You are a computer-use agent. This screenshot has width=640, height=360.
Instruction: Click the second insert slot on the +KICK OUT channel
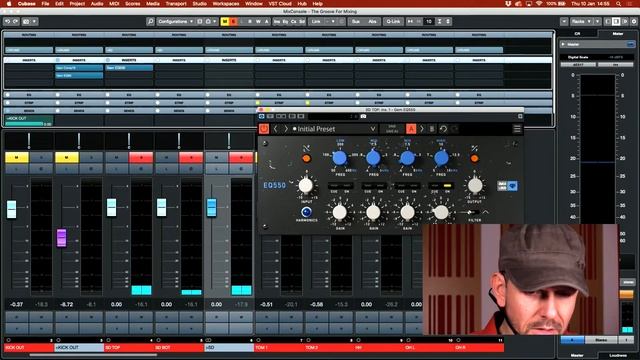tap(79, 76)
